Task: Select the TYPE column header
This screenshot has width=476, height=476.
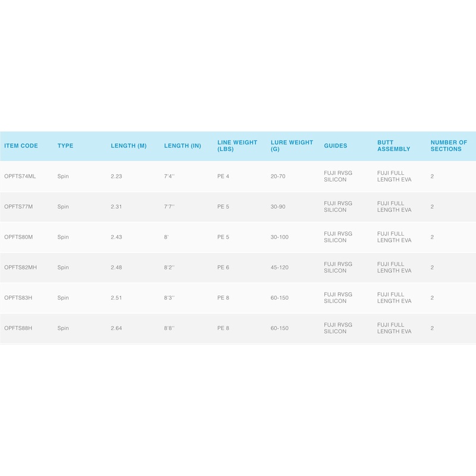Action: pos(65,146)
